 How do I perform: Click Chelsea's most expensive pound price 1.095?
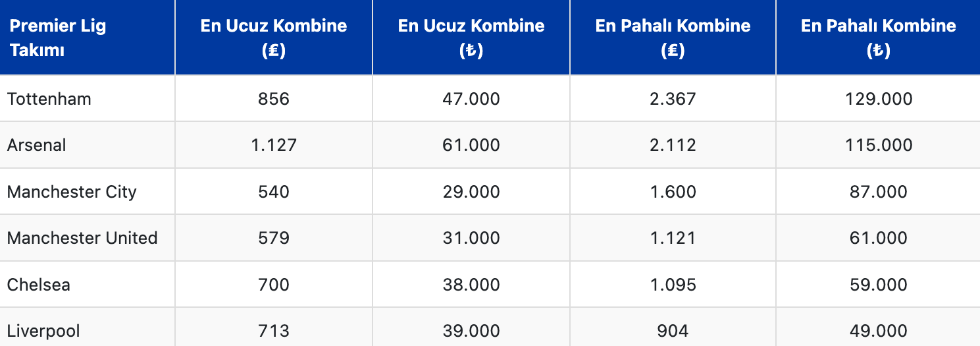pos(673,285)
